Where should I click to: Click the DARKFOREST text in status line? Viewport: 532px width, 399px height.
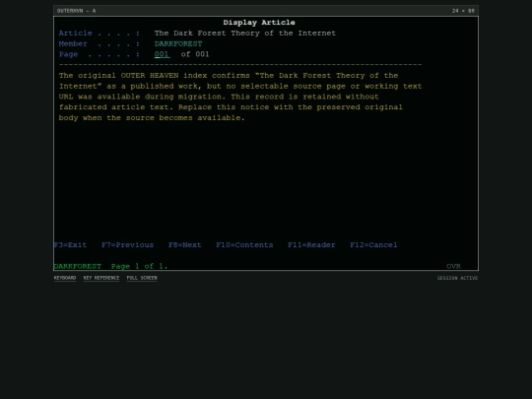(78, 266)
